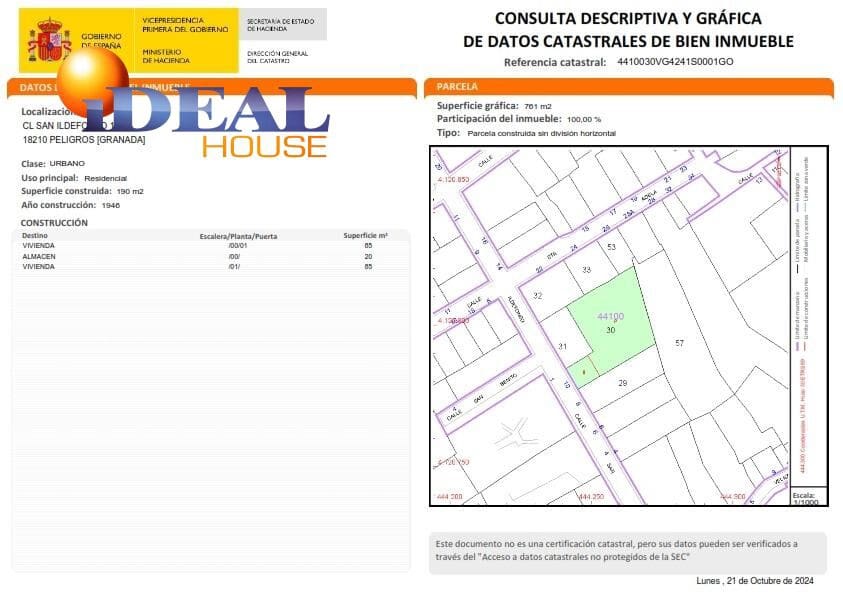Select parcel number 57 on the map

[681, 342]
